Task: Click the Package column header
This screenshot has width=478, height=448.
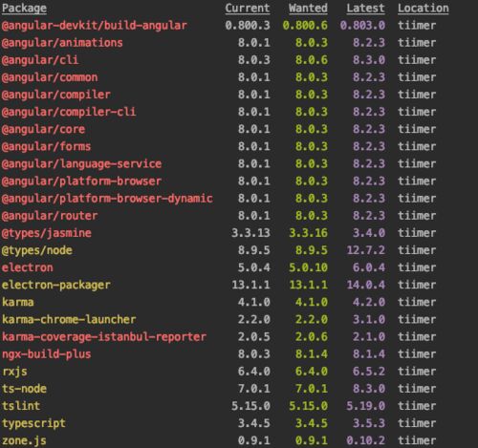Action: tap(24, 9)
